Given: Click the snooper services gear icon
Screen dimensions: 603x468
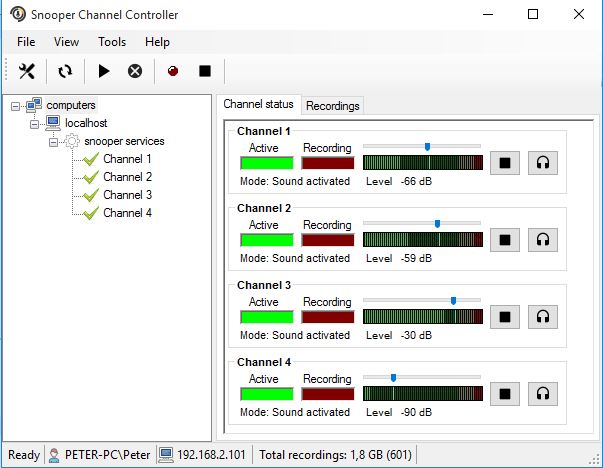Looking at the screenshot, I should coord(72,141).
